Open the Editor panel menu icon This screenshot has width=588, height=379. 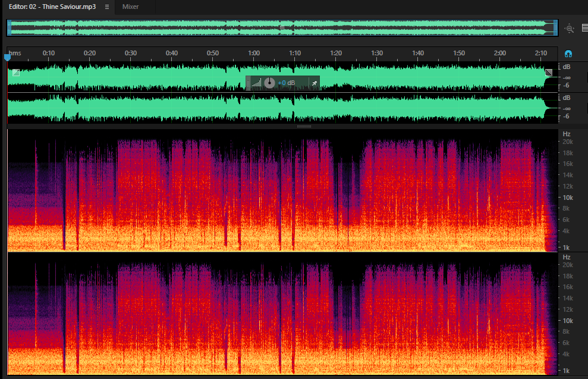pyautogui.click(x=107, y=7)
